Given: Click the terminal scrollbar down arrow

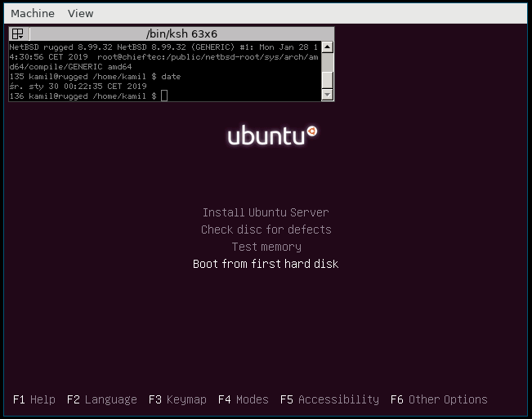Looking at the screenshot, I should pos(327,95).
